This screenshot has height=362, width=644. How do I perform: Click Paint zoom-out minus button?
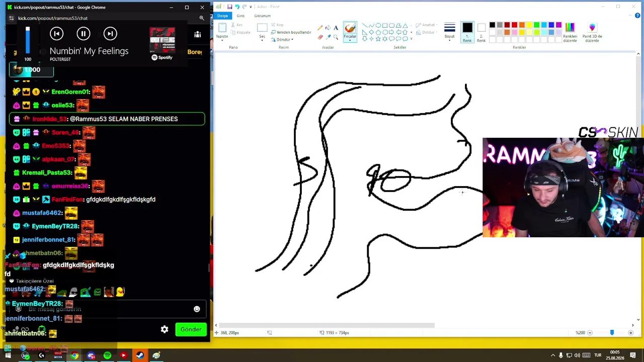tap(590, 333)
